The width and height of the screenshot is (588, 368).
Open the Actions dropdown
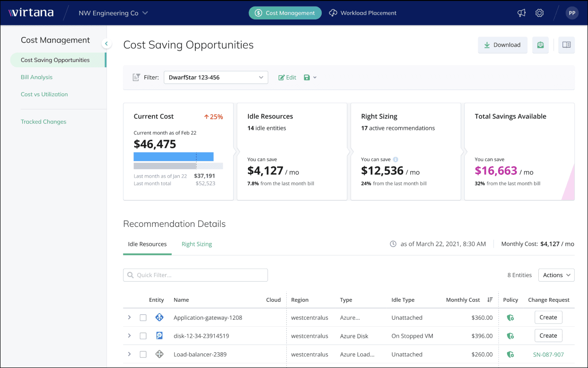click(x=556, y=275)
